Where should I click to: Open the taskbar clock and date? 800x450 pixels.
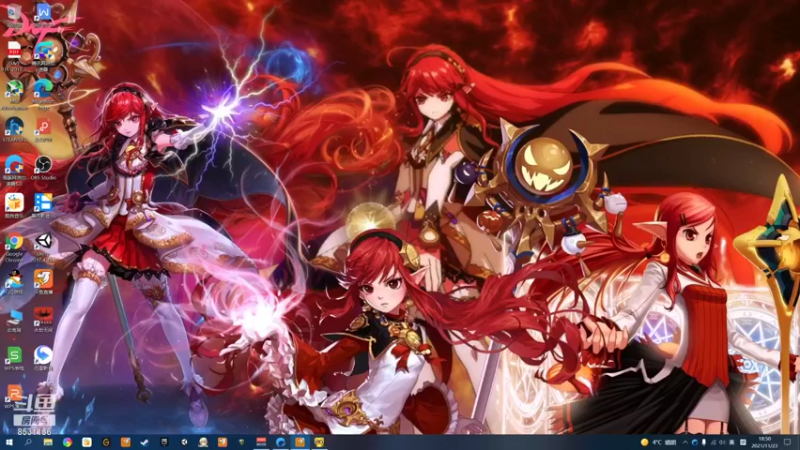[x=765, y=442]
